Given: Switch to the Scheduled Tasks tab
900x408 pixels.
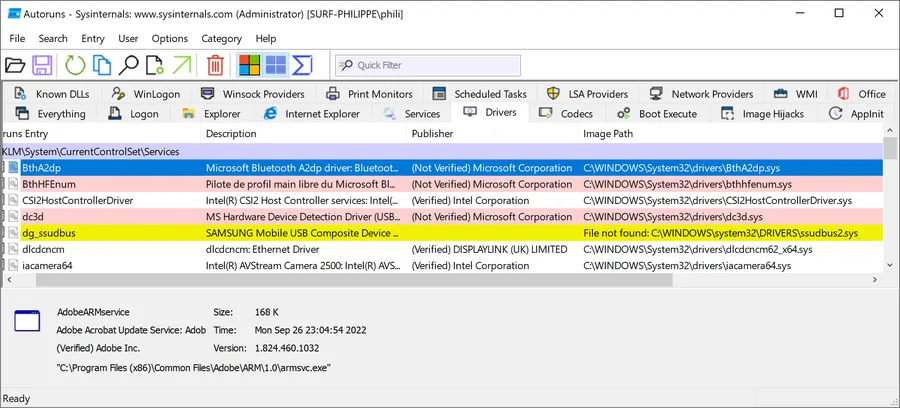Looking at the screenshot, I should point(480,94).
